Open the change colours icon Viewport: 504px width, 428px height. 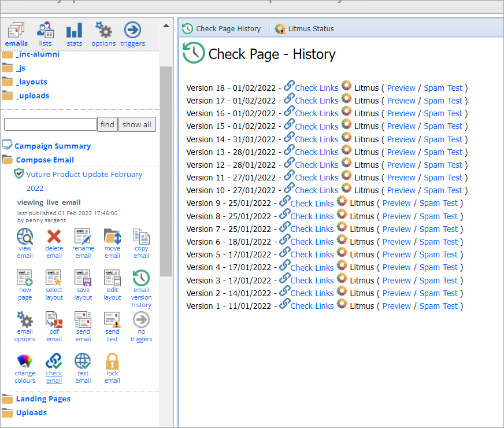pos(25,361)
